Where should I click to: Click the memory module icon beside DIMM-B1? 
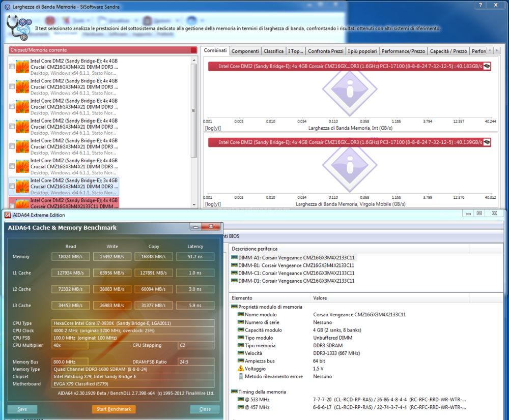tap(234, 265)
